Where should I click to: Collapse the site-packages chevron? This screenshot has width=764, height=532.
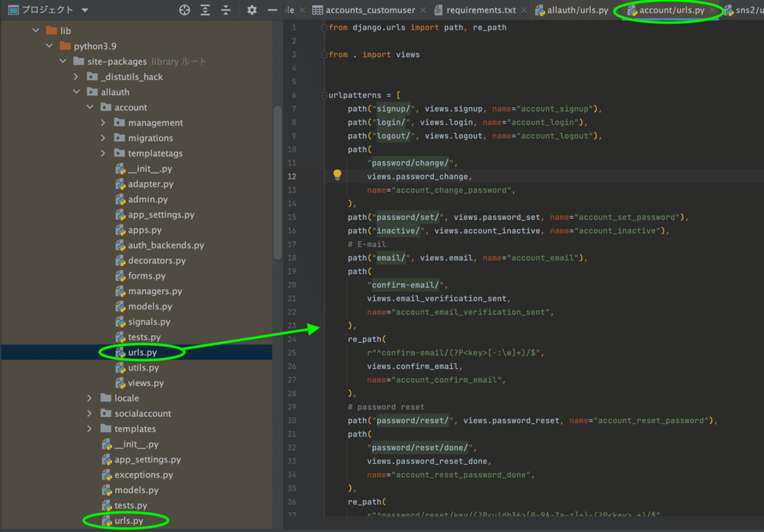tap(62, 61)
